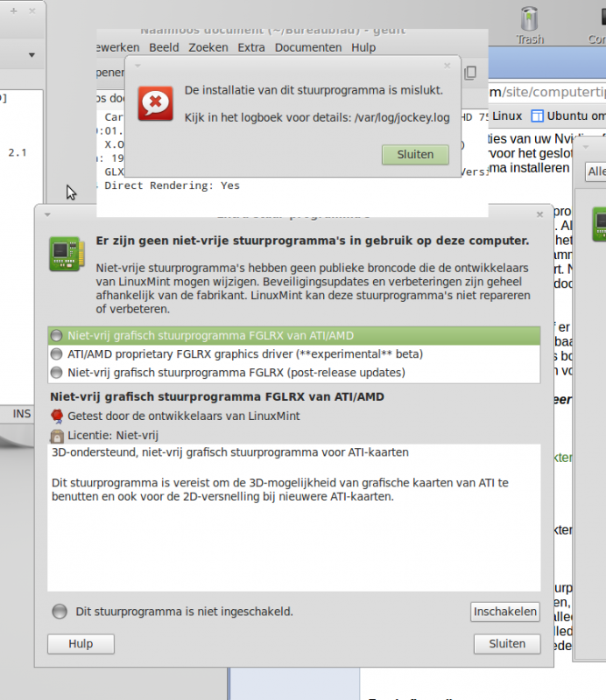Click the Ubuntu bookmark icon in the browser
606x700 pixels.
(537, 116)
